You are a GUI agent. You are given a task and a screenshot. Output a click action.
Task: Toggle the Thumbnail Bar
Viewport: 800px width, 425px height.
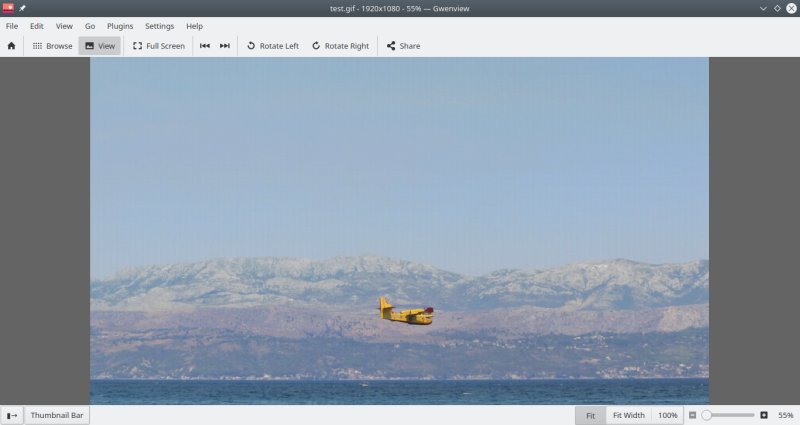click(x=57, y=415)
